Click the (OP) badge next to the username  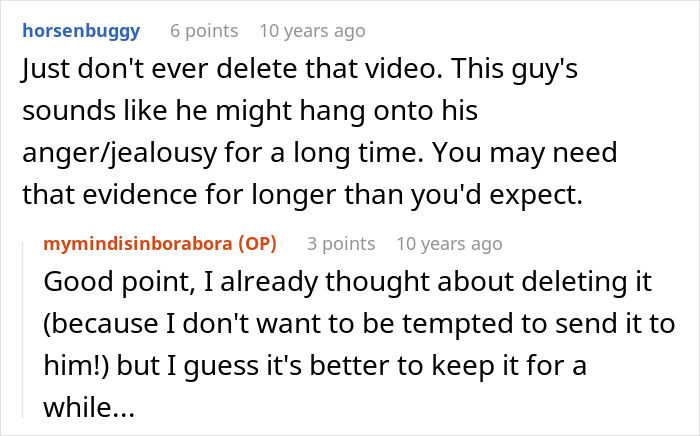255,244
